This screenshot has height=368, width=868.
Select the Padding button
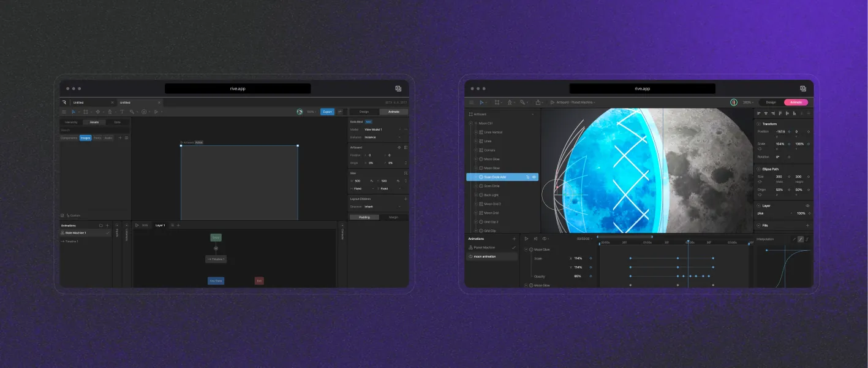(x=364, y=217)
